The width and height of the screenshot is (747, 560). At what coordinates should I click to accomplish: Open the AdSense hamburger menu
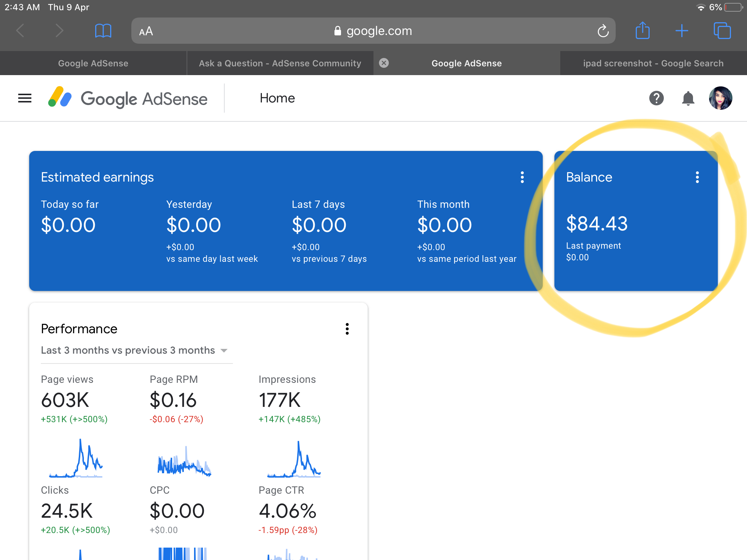pos(25,98)
